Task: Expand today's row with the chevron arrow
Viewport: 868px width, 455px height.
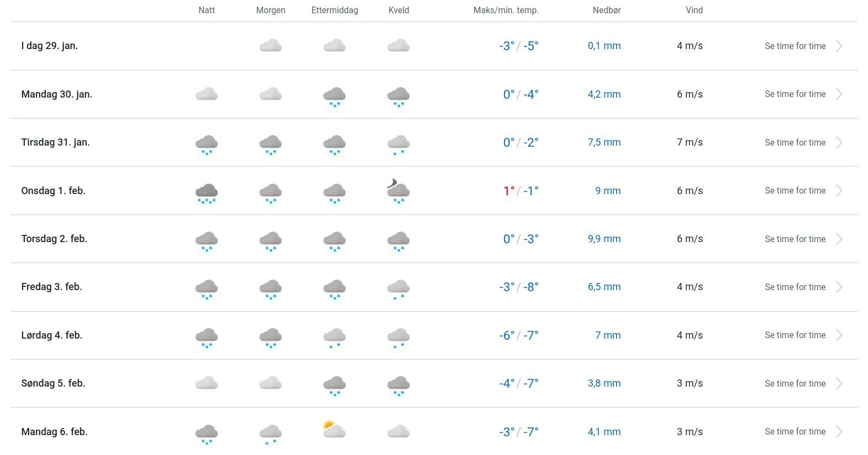Action: tap(839, 46)
